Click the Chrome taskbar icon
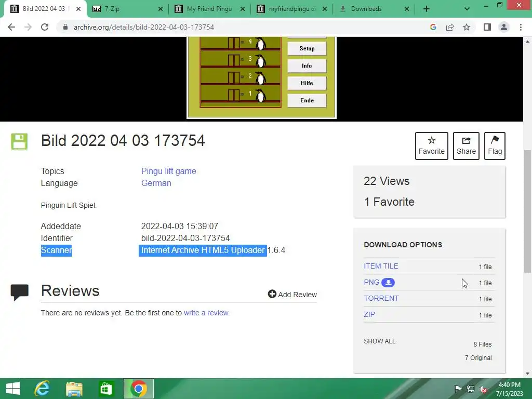Screen dimensions: 532x399 (x=138, y=389)
